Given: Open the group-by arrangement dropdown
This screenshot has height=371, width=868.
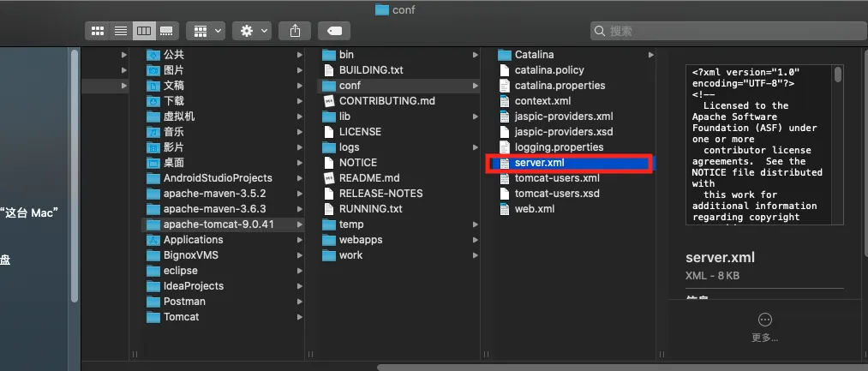Looking at the screenshot, I should 206,31.
